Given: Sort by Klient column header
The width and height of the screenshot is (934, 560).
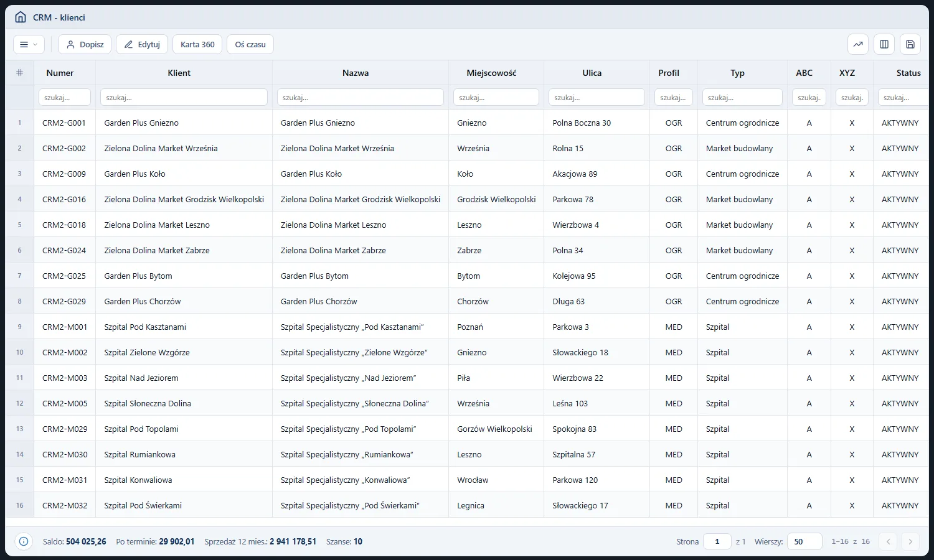Looking at the screenshot, I should click(179, 73).
